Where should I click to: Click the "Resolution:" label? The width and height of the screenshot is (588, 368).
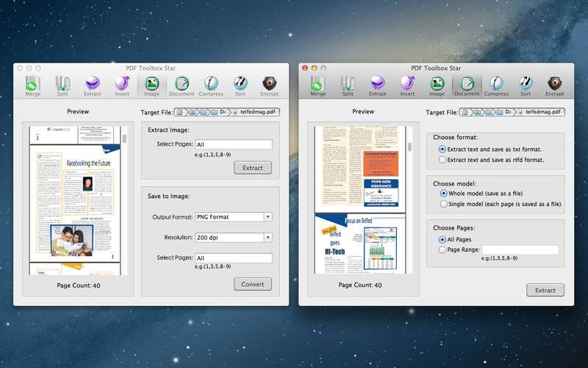pos(179,237)
